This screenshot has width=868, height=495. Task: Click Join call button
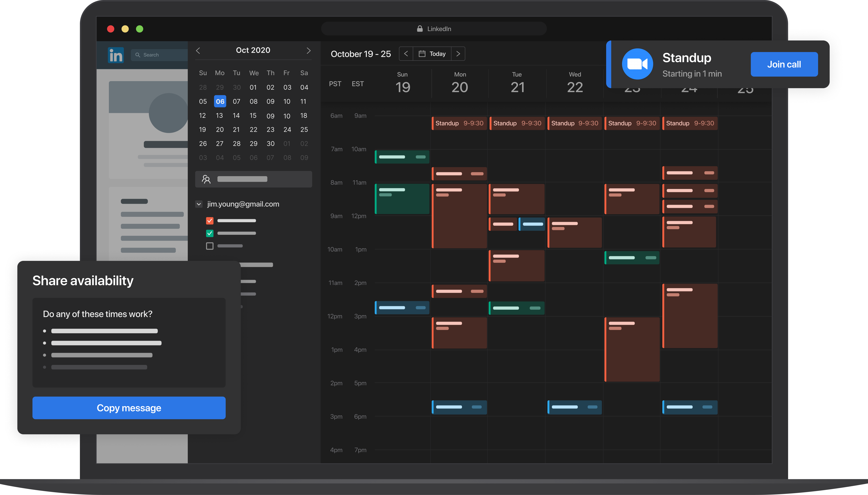(784, 64)
